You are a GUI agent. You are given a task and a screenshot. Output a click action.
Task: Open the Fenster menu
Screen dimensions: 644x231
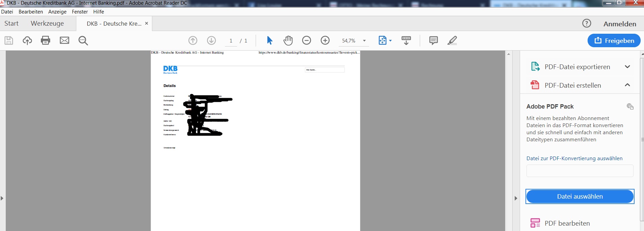coord(80,11)
